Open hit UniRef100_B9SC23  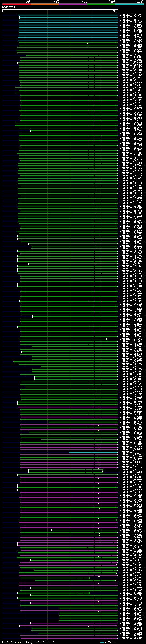point(131,17)
